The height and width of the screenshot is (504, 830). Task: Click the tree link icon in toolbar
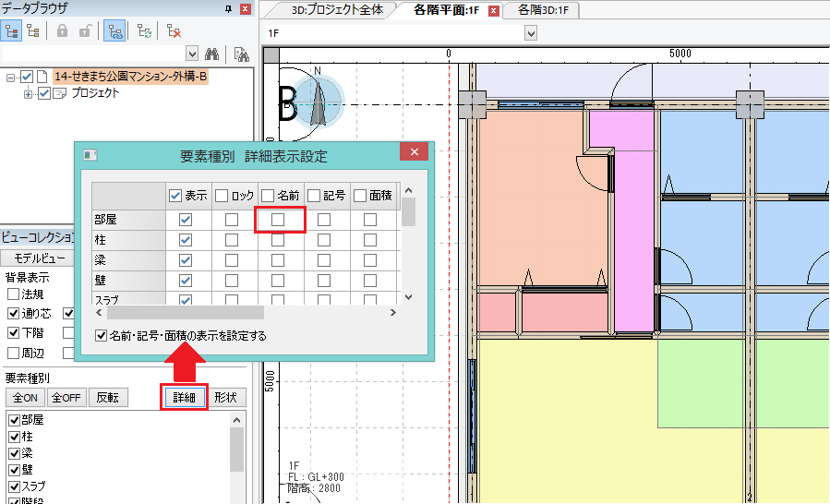[115, 30]
